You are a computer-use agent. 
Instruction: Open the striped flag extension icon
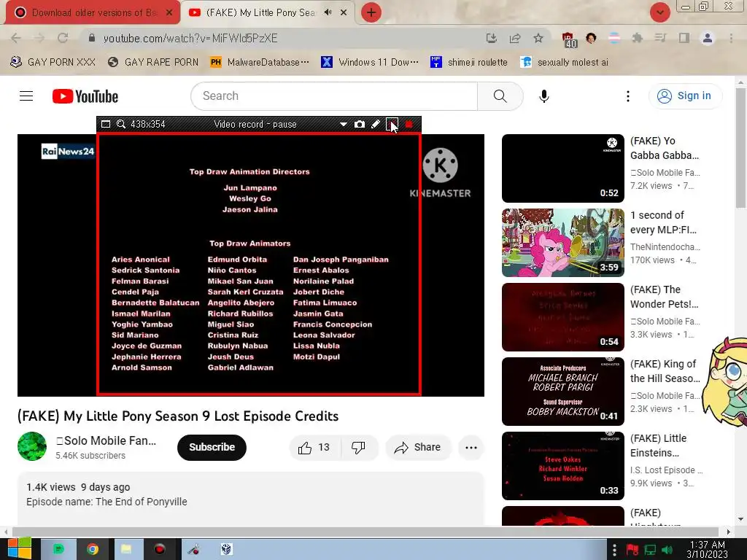[x=614, y=38]
